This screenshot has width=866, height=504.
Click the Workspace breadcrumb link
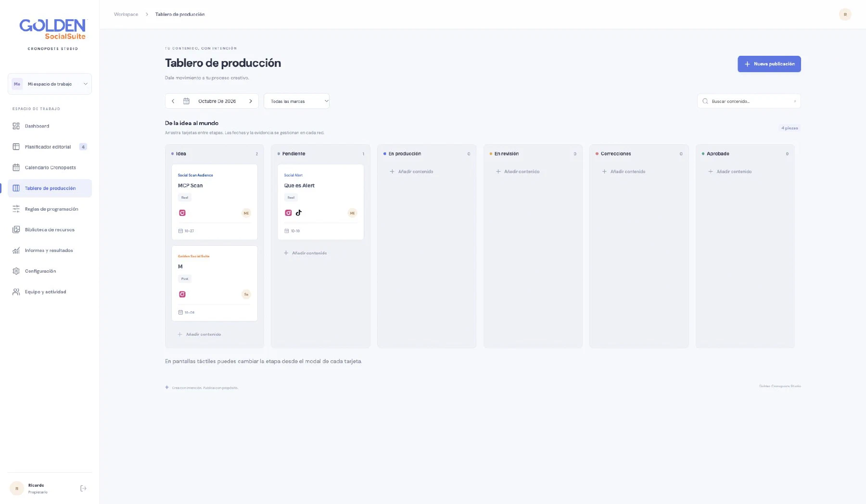126,14
